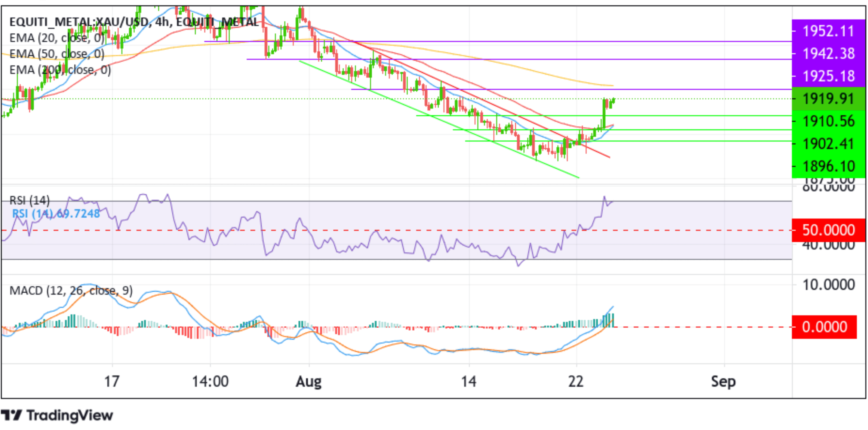868x430 pixels.
Task: Select the 1902.41 support label
Action: (x=829, y=144)
